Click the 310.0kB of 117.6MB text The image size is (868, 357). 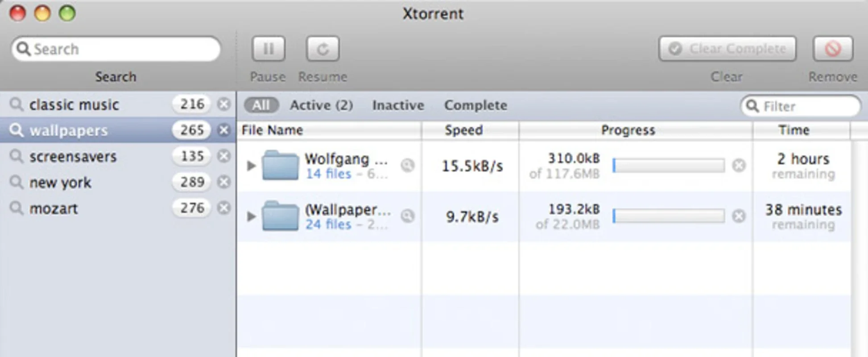click(565, 166)
